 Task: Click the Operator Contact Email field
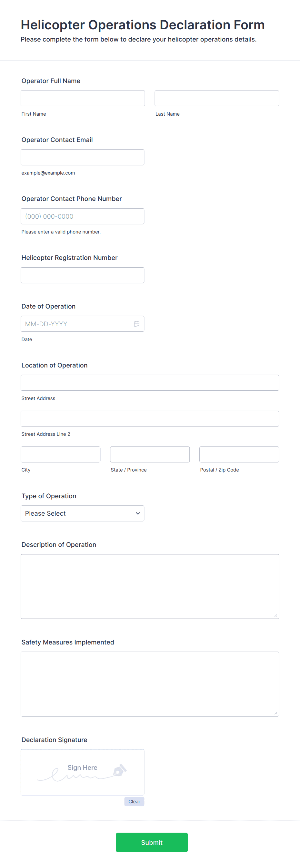coord(82,157)
